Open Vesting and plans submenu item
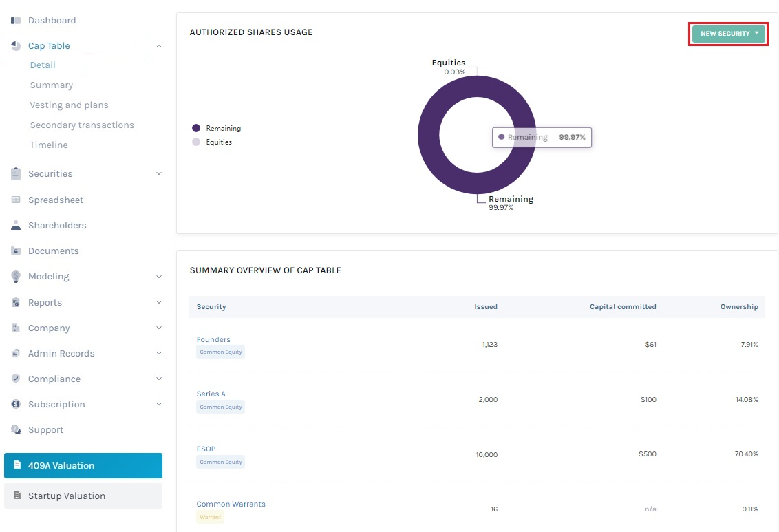The height and width of the screenshot is (532, 779). coord(69,105)
